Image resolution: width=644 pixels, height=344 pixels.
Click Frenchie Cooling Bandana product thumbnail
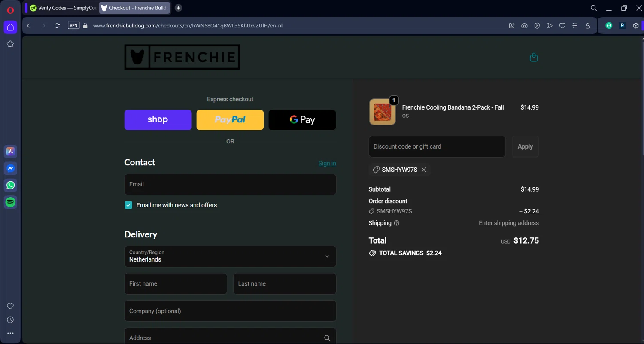382,112
